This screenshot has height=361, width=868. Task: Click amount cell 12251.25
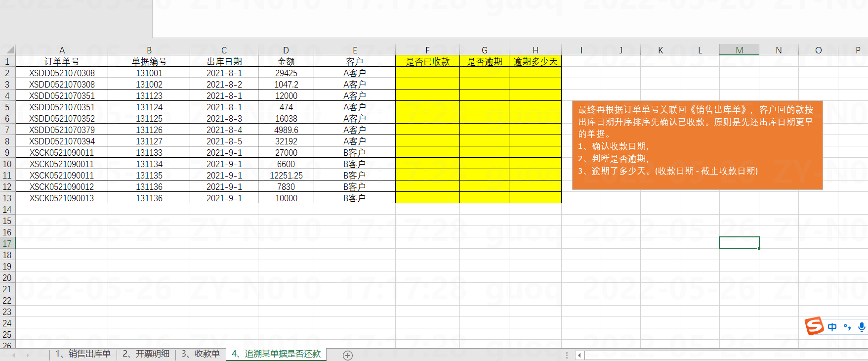(286, 175)
